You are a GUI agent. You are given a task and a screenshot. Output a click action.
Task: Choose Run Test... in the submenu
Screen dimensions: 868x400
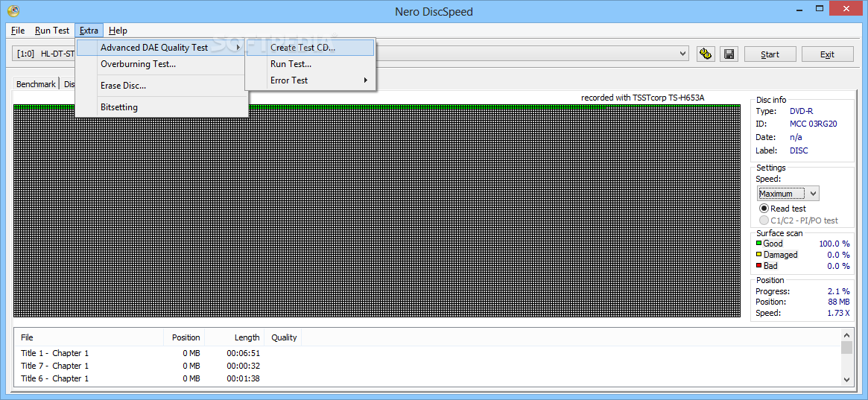[310, 64]
